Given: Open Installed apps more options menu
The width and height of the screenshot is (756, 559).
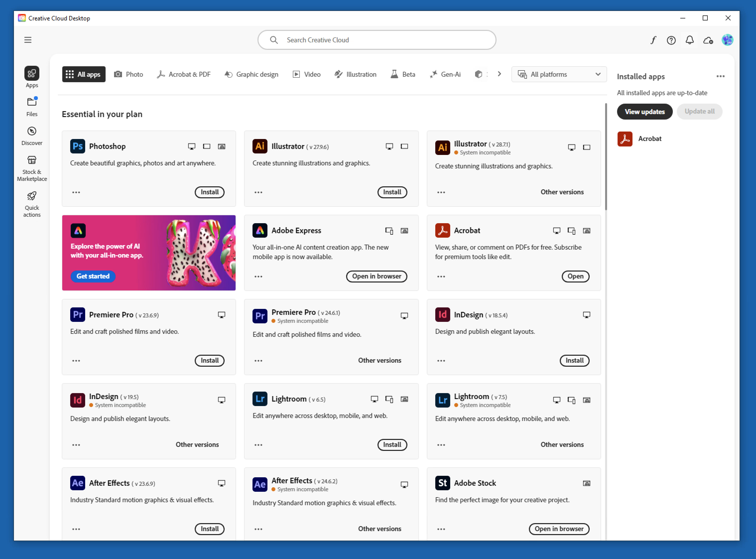Looking at the screenshot, I should [x=720, y=76].
